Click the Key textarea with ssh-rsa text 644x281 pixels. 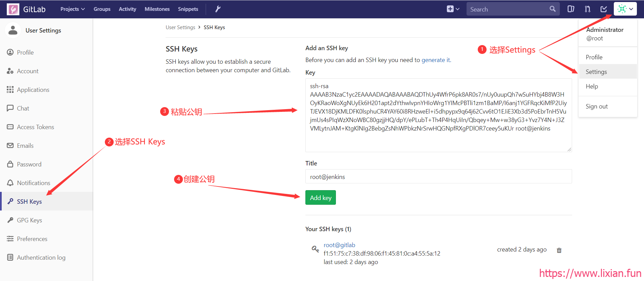point(438,115)
